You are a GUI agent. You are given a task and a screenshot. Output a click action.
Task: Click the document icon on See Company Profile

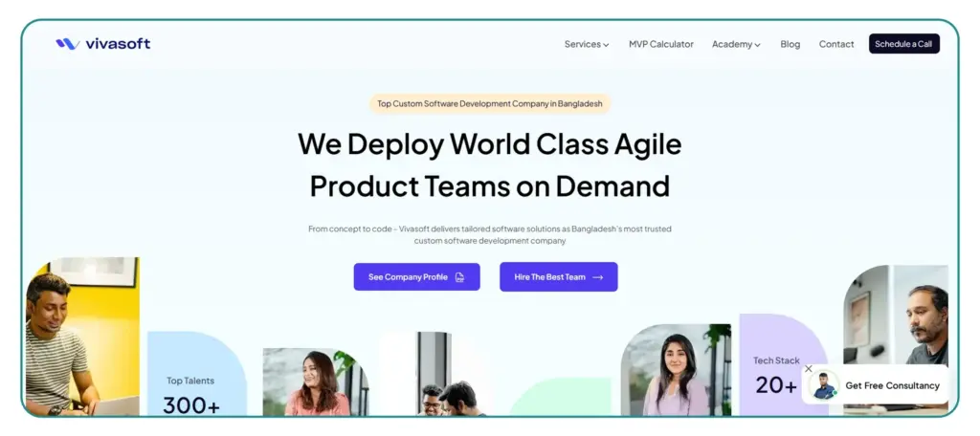(459, 277)
